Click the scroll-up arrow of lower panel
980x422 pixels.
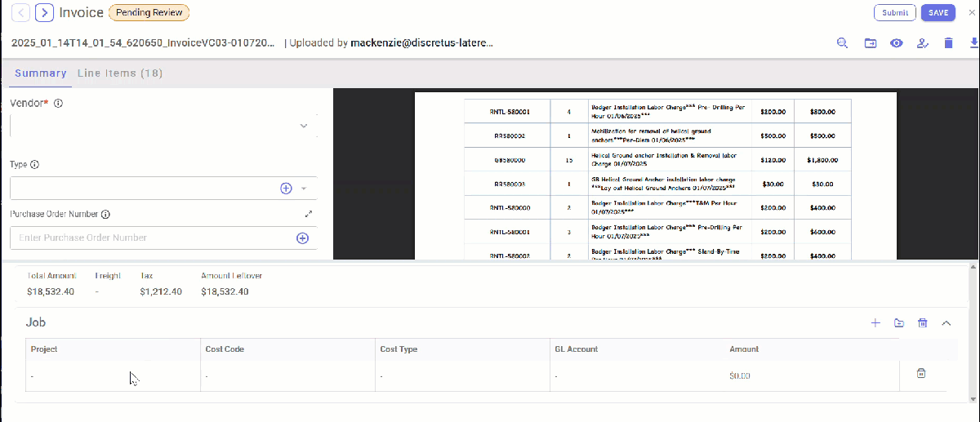click(x=973, y=267)
